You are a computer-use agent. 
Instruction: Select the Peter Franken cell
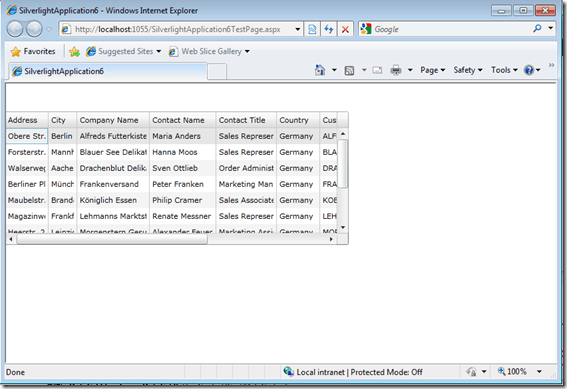[183, 184]
